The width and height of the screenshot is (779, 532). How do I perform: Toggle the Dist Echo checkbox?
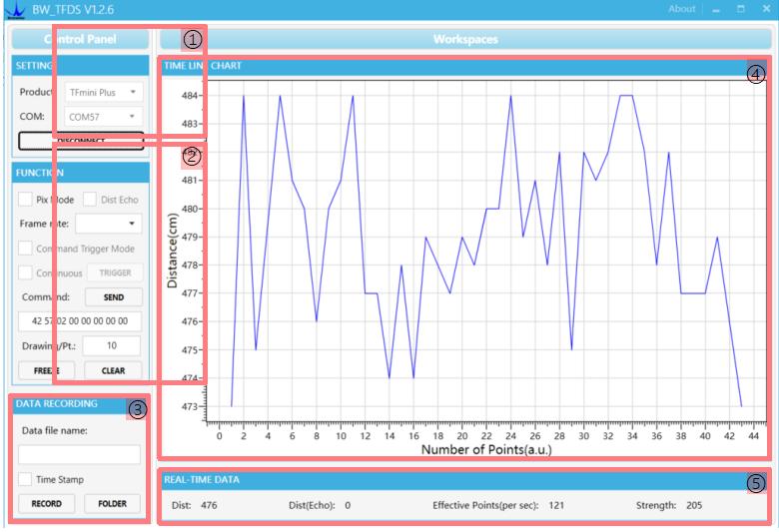(x=90, y=200)
